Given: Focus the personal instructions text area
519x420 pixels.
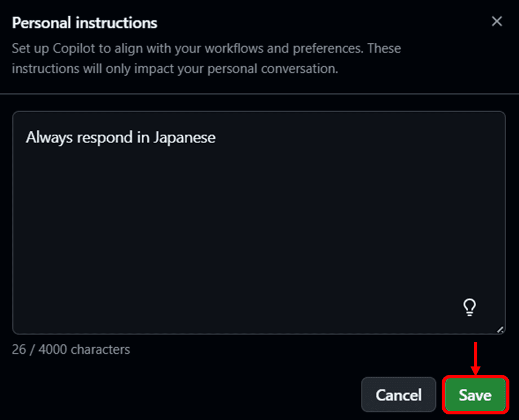Looking at the screenshot, I should pyautogui.click(x=259, y=223).
